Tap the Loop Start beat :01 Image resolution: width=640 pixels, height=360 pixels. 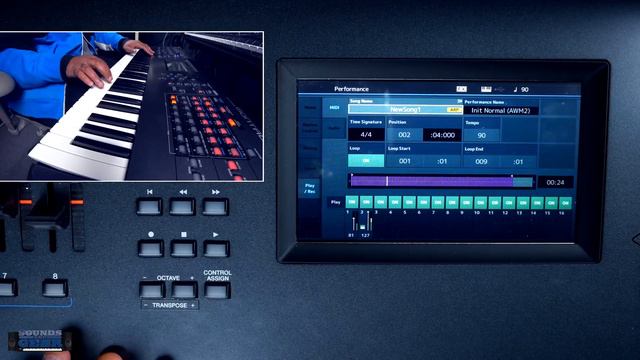pyautogui.click(x=442, y=162)
